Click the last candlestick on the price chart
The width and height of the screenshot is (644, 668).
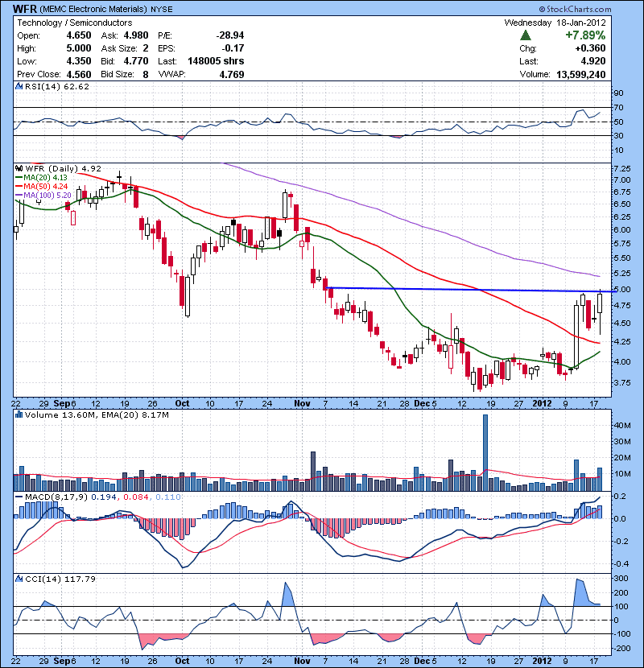[600, 311]
